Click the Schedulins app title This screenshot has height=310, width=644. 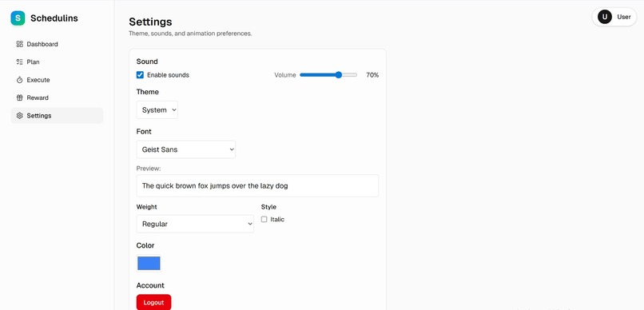pos(54,18)
